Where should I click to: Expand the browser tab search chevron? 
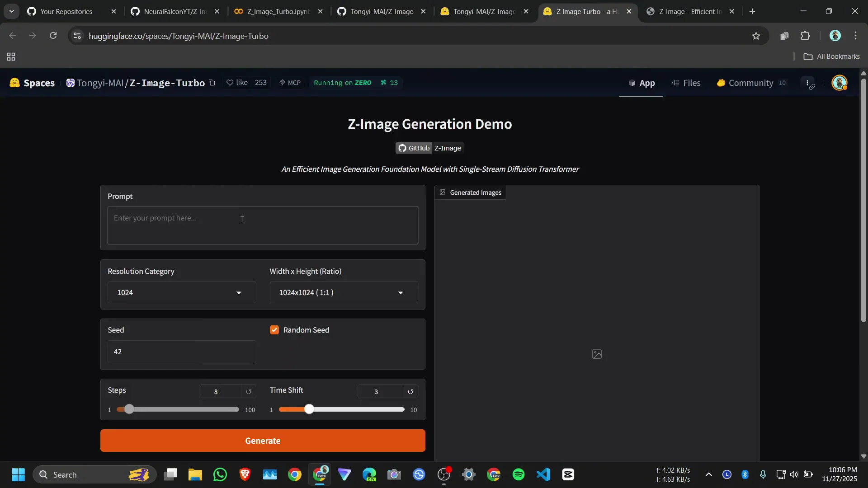[x=12, y=11]
